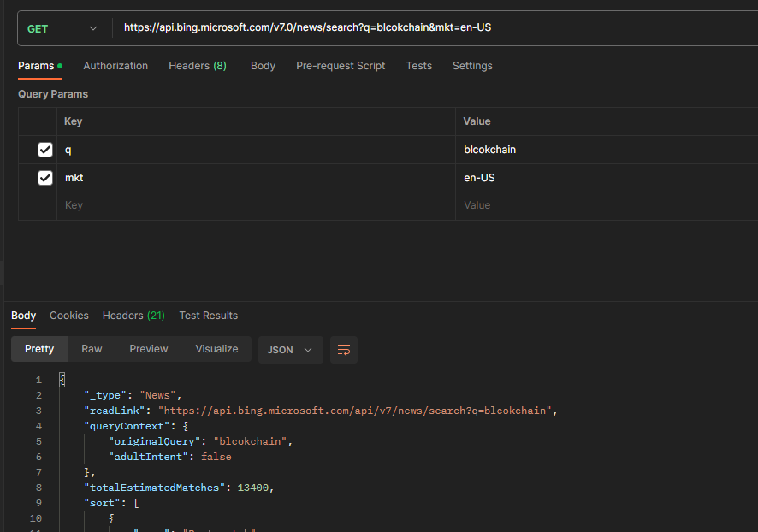Click the "sort" array line
Screen dimensions: 758x532
click(112, 503)
